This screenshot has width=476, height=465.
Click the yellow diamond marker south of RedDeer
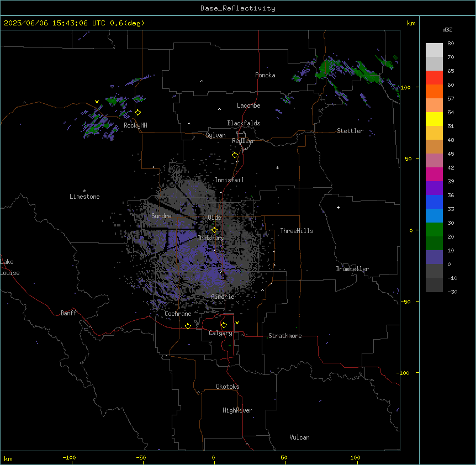point(235,155)
